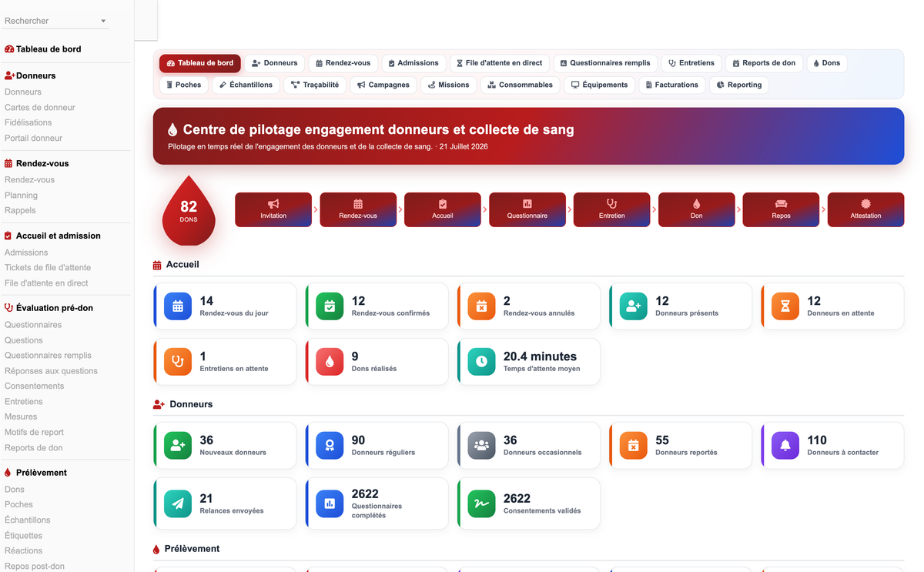Click the calendar icon beside Rendez-vous du jour

[x=178, y=306]
